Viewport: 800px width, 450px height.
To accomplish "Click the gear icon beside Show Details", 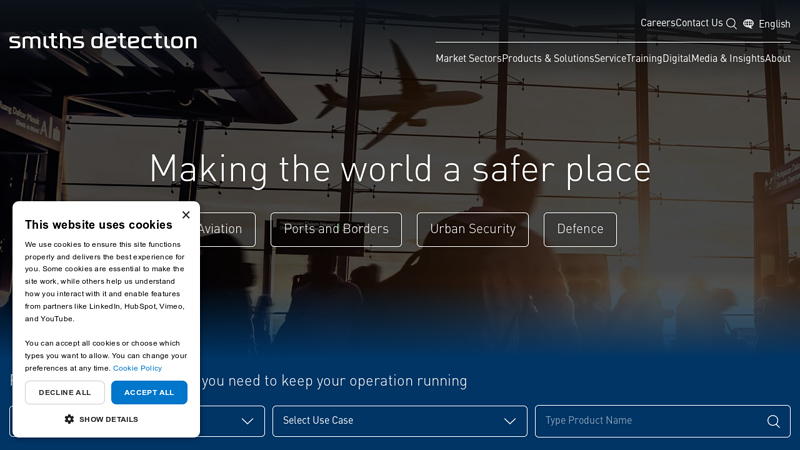I will [69, 419].
